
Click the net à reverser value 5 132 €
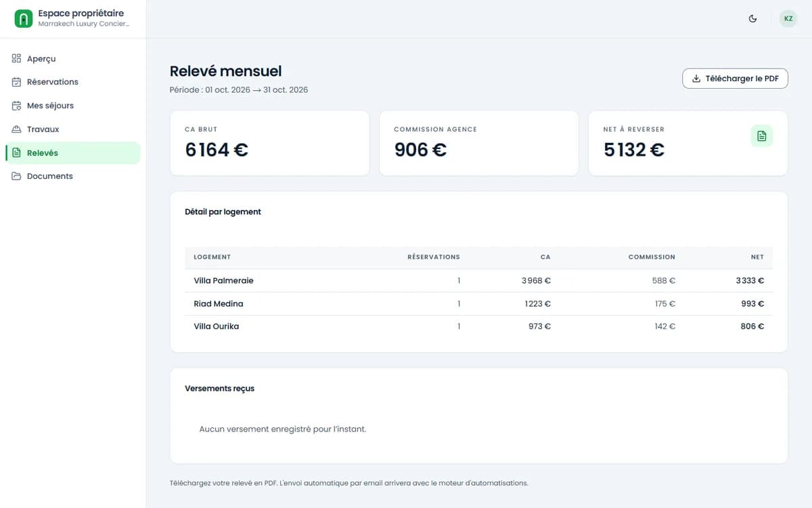pos(634,150)
